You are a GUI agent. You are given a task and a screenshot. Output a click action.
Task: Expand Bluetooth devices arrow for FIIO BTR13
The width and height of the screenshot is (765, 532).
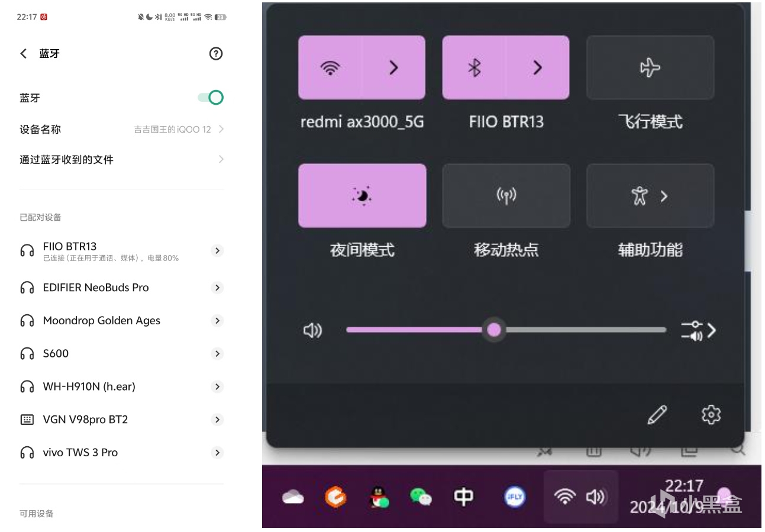[537, 68]
